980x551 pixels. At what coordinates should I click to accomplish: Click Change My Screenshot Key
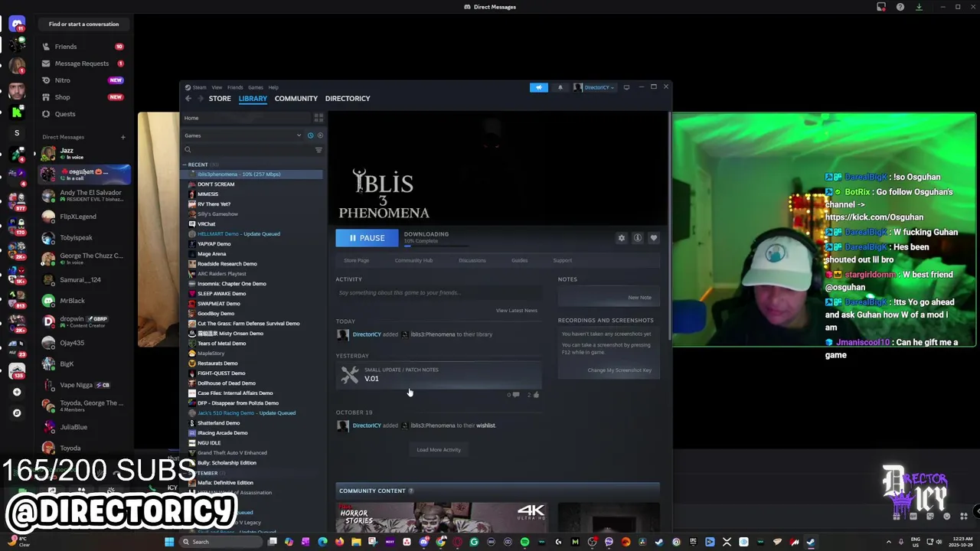coord(619,370)
